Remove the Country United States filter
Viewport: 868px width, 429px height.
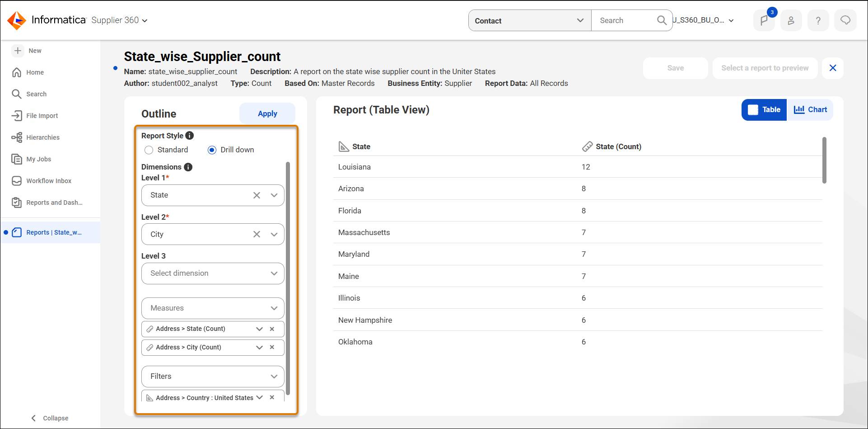pos(272,397)
